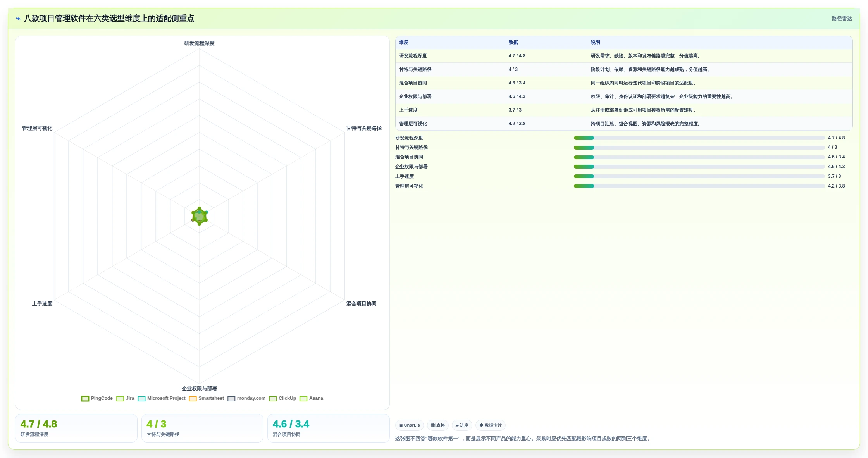
Task: Click the 4.6 / 4.3 value in the table
Action: [517, 96]
